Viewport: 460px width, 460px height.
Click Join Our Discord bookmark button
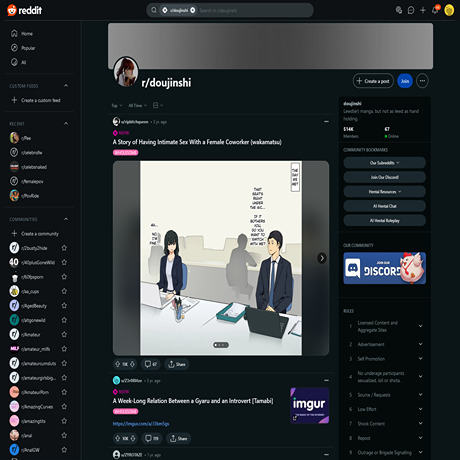[384, 177]
